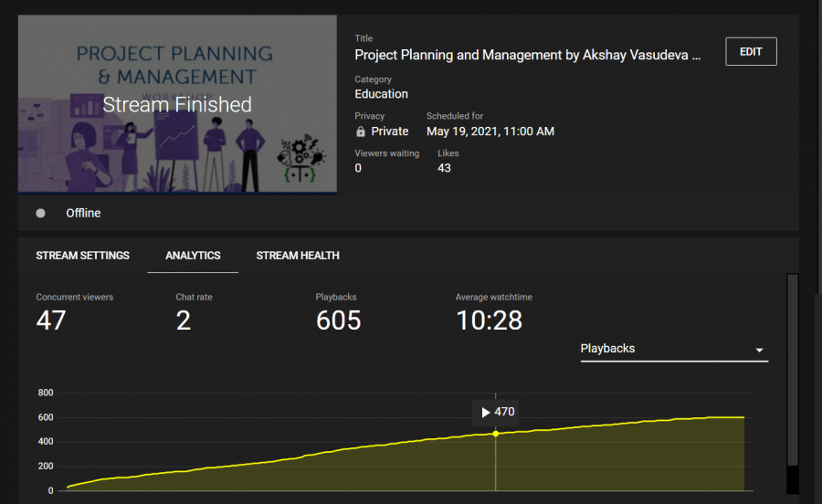
Task: Click the Chat rate value 2
Action: coord(184,320)
